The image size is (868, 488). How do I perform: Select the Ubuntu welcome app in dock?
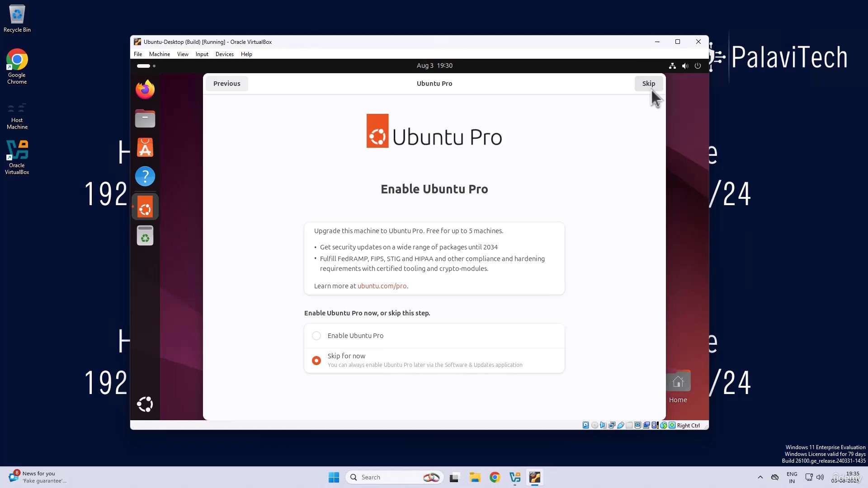(145, 207)
